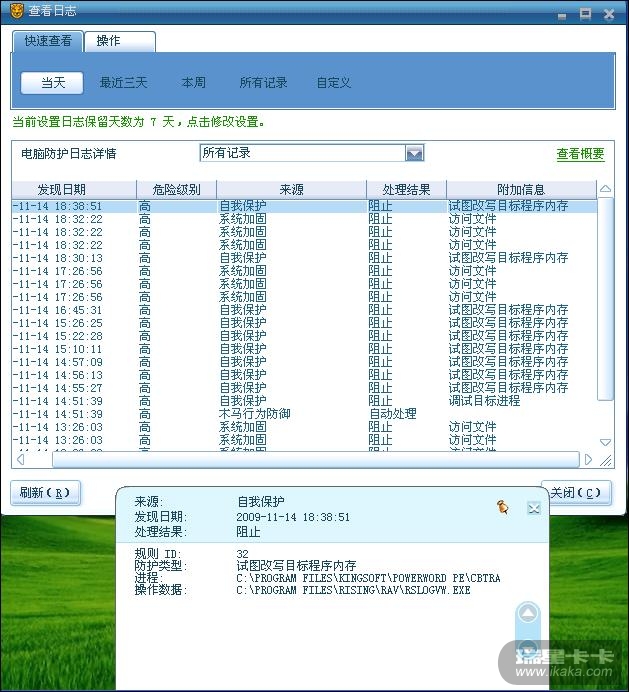Open the record filter dropdown arrow
The image size is (629, 692).
[414, 153]
